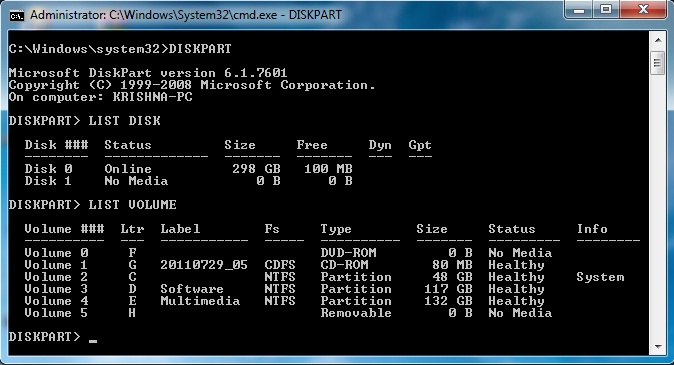The height and width of the screenshot is (365, 674).
Task: Click the 'Online' status of Disk 0
Action: [128, 169]
